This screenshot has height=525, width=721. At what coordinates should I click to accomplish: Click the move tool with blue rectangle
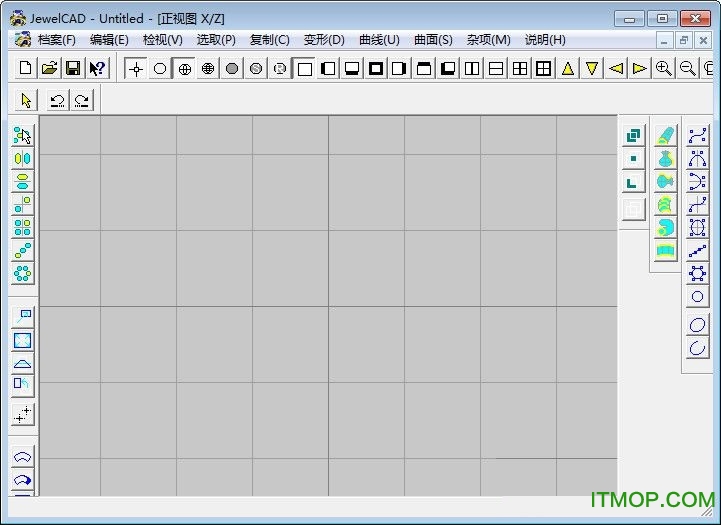pos(23,317)
